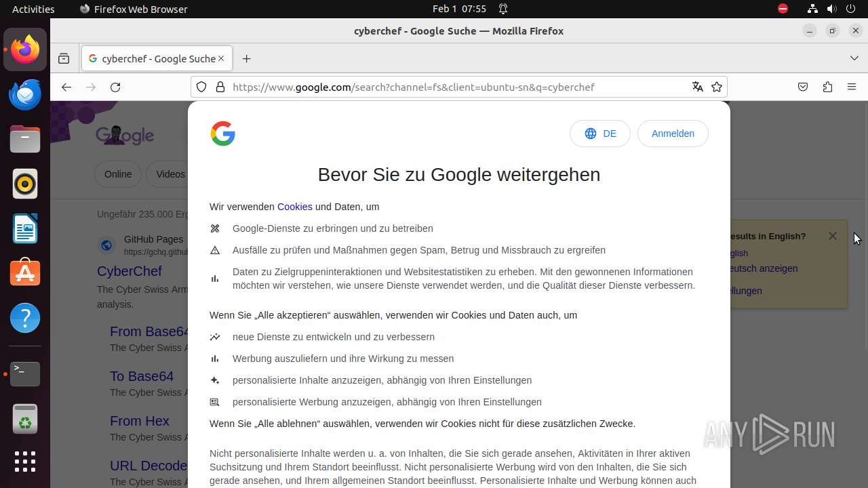Click the Anmelden sign-in button

673,134
